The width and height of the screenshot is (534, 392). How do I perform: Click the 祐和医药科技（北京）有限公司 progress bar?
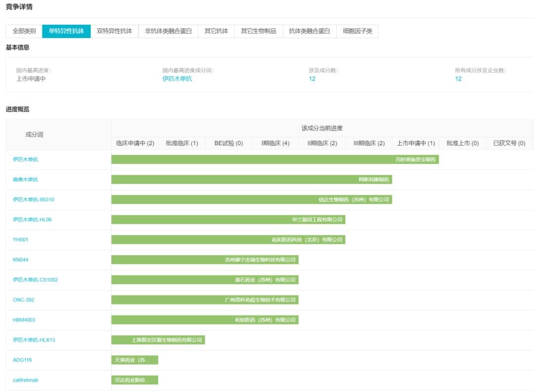pyautogui.click(x=228, y=240)
